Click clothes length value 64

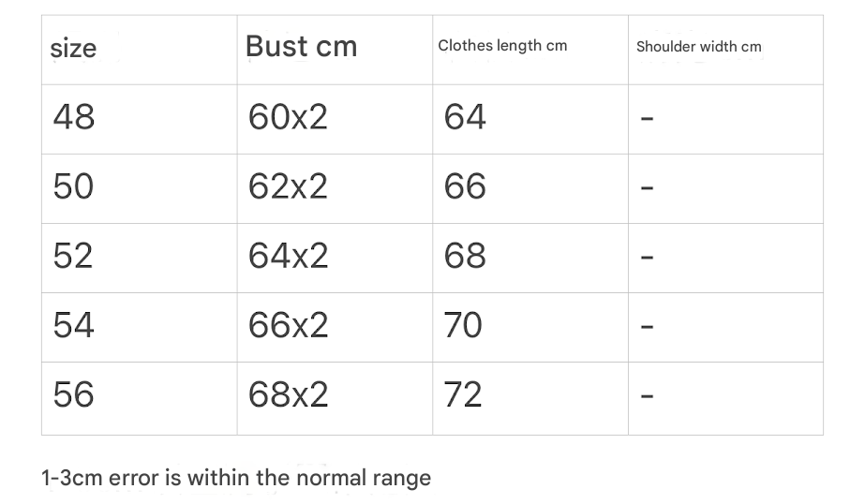coord(465,117)
